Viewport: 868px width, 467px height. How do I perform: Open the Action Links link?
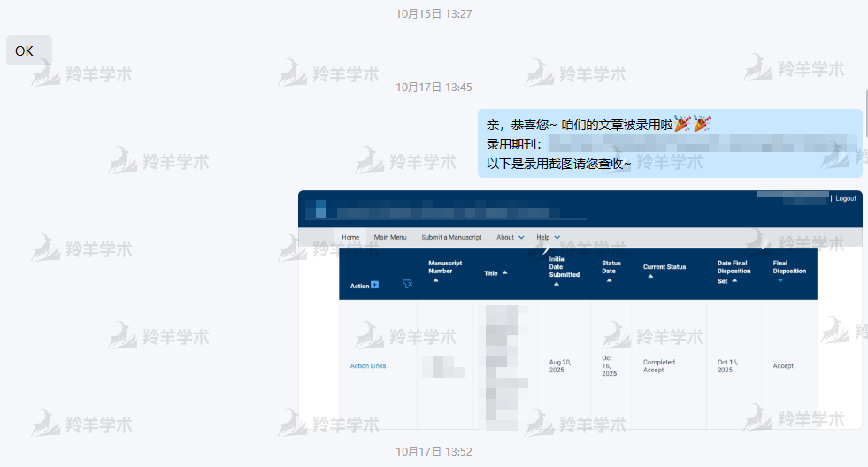tap(368, 365)
